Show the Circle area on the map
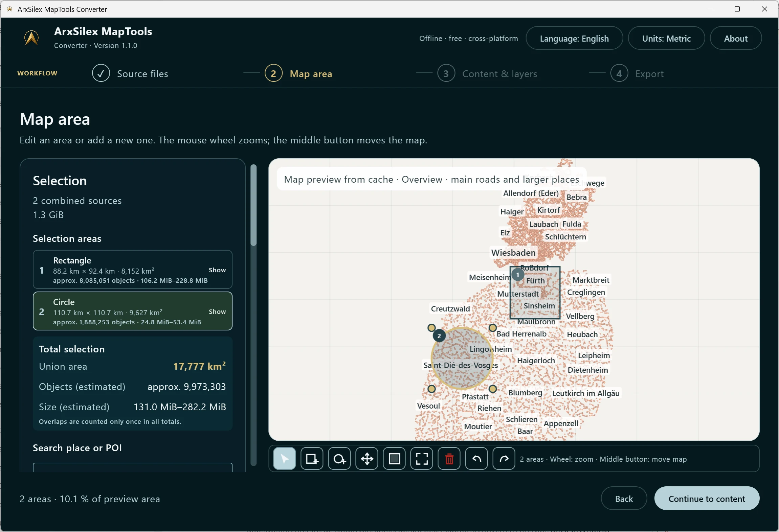The width and height of the screenshot is (779, 532). point(217,311)
